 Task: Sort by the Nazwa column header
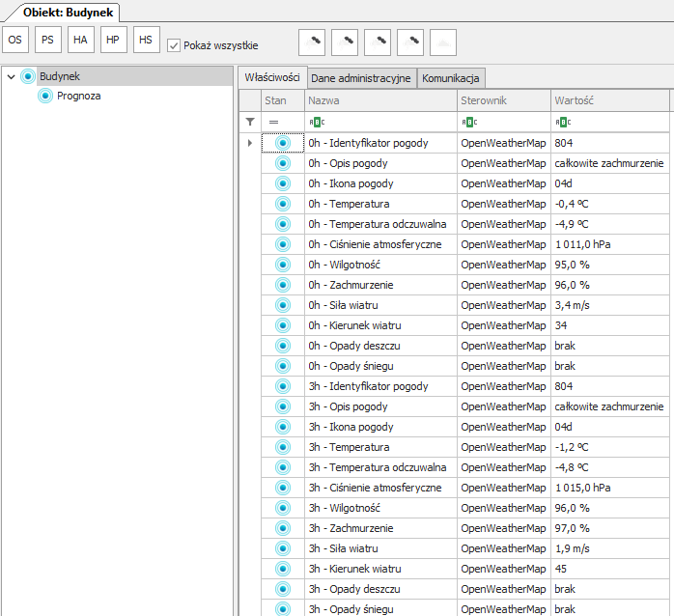click(x=380, y=100)
